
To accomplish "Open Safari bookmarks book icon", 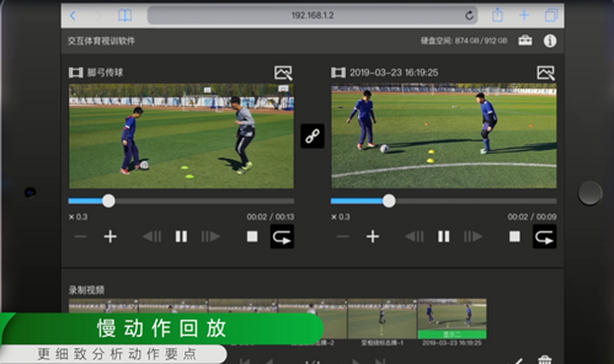I will click(125, 16).
